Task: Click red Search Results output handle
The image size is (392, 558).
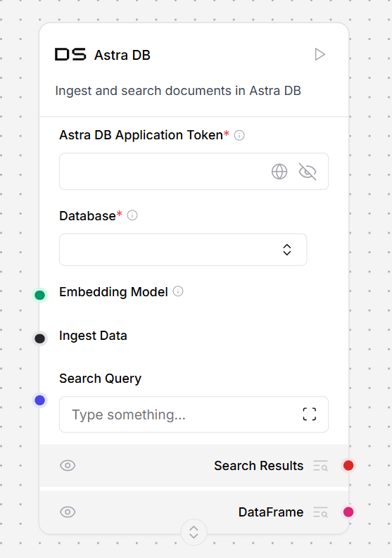Action: click(348, 466)
